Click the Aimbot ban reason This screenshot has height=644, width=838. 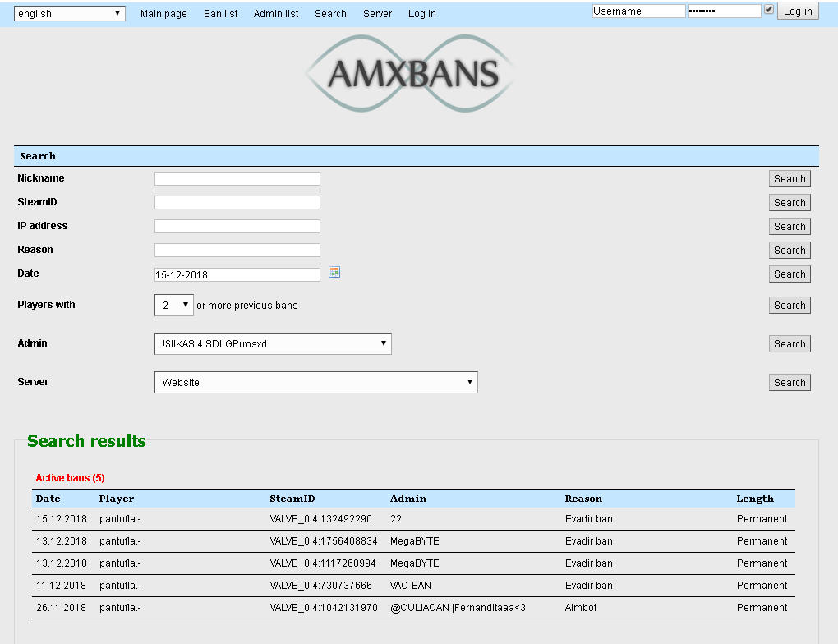(x=581, y=608)
